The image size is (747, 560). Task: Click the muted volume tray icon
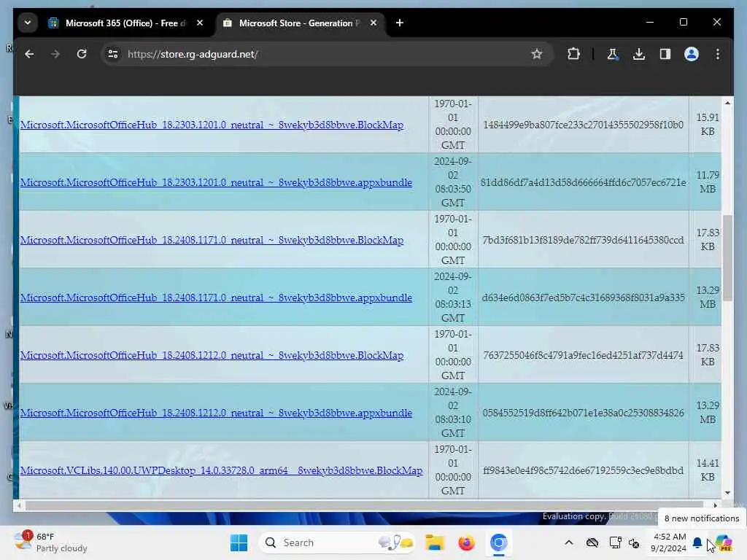[x=634, y=542]
